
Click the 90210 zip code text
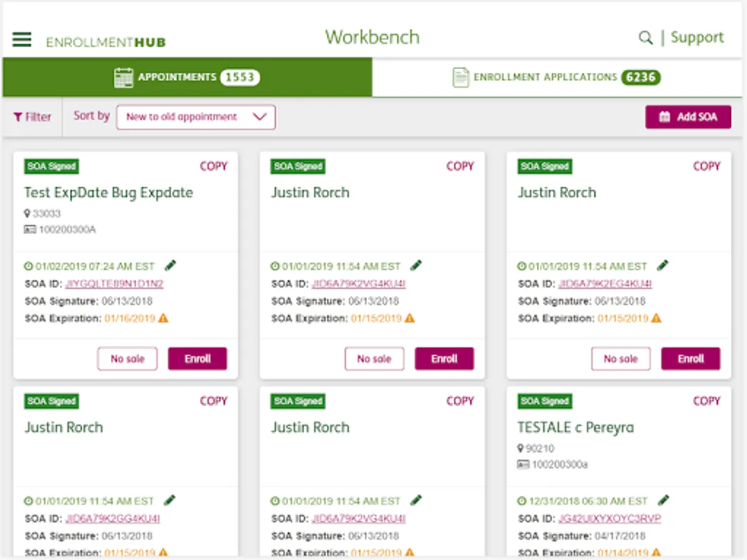(540, 448)
